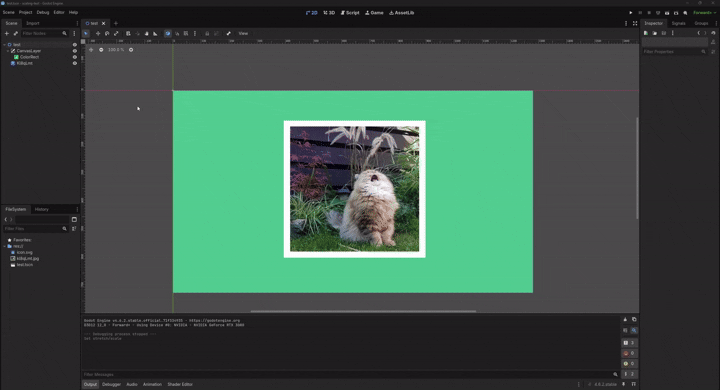Screen dimensions: 720x390
Task: Pause the running project
Action: [x=640, y=13]
